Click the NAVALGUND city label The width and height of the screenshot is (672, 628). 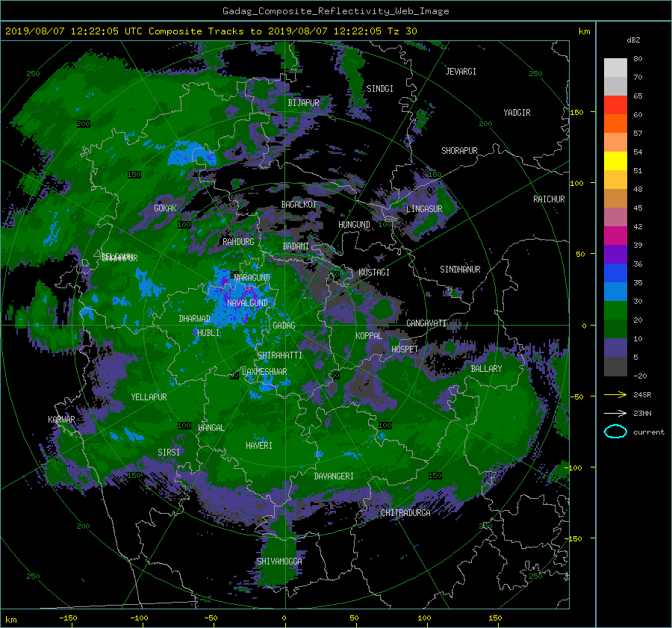(x=247, y=303)
